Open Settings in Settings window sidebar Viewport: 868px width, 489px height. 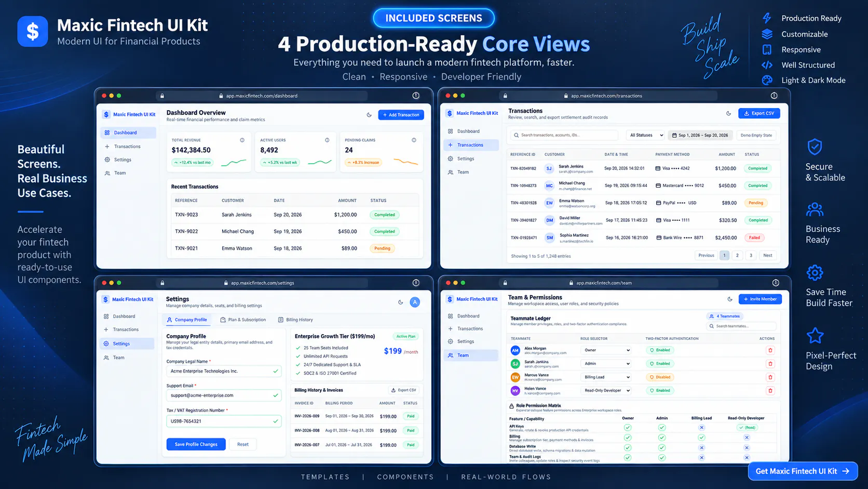pyautogui.click(x=127, y=343)
